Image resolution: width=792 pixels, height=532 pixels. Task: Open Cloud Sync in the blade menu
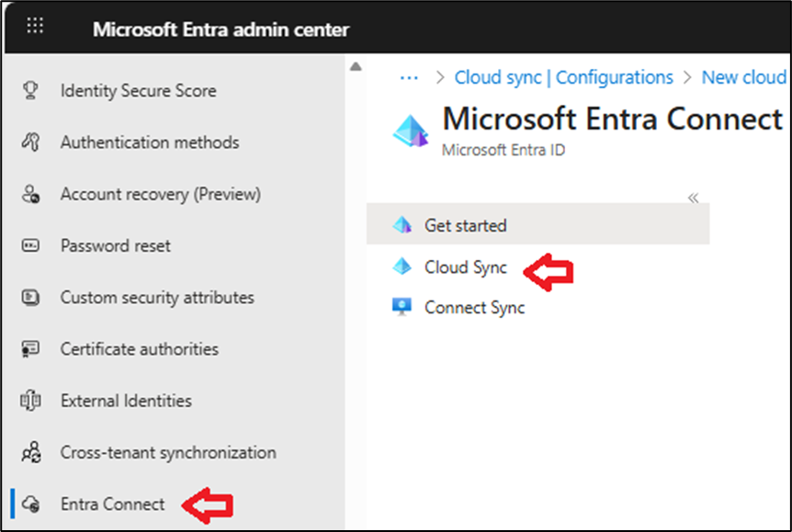pyautogui.click(x=465, y=267)
